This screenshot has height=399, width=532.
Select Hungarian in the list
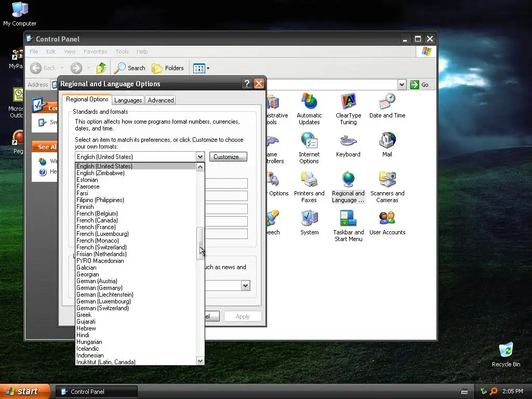[136, 342]
